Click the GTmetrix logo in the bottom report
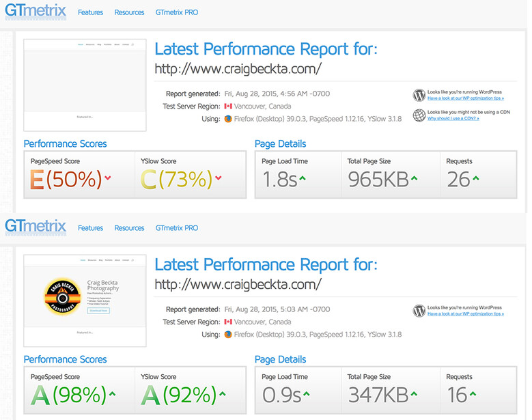 click(36, 227)
